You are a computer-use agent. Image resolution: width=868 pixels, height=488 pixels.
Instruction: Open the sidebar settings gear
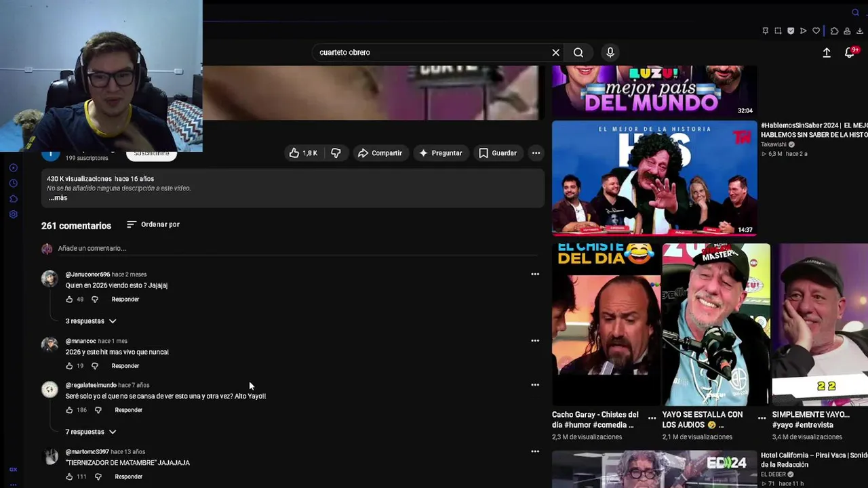13,214
